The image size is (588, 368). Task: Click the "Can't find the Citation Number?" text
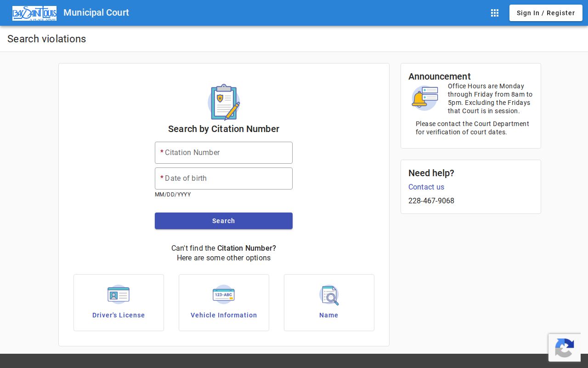click(224, 248)
